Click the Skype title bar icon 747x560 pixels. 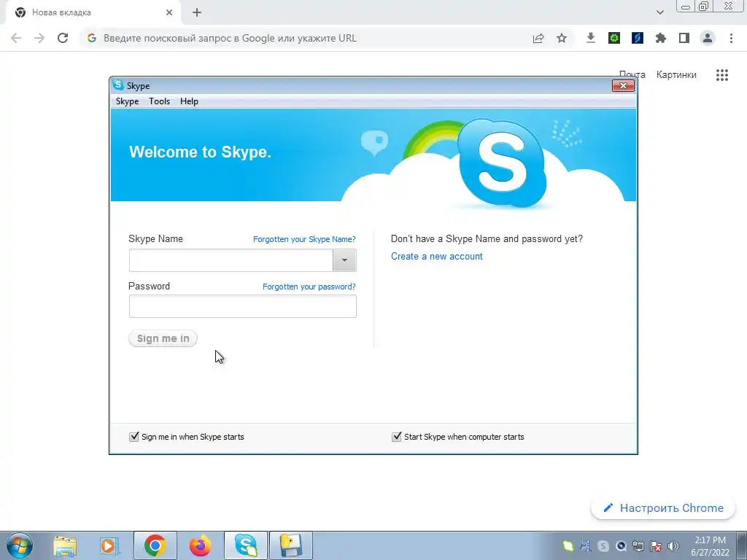click(x=118, y=85)
